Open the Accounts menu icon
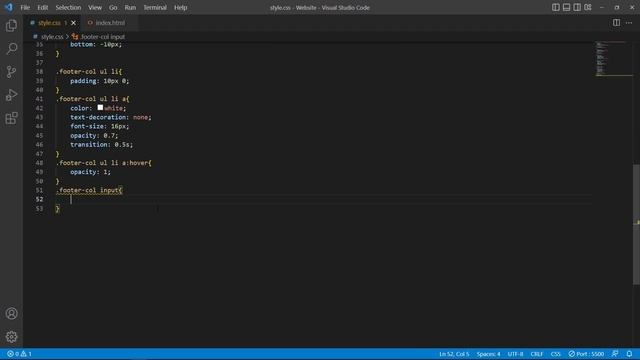The width and height of the screenshot is (640, 360). [11, 313]
